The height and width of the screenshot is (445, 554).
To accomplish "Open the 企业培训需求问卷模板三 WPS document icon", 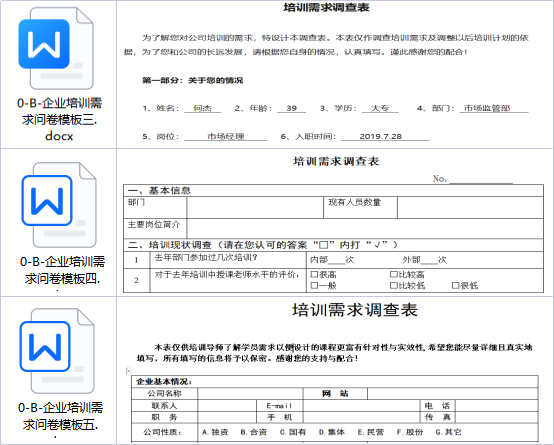I will pos(56,48).
